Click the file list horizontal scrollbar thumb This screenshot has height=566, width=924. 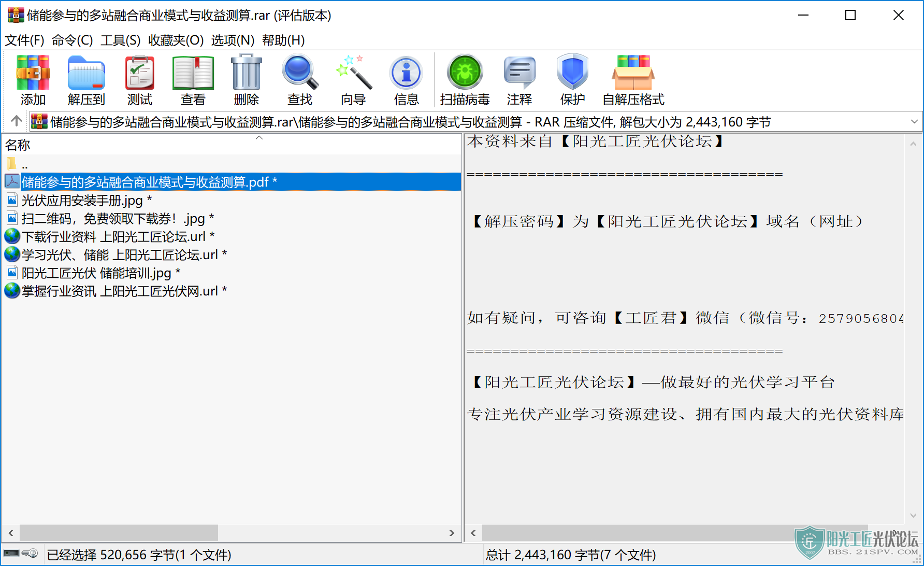click(x=119, y=533)
